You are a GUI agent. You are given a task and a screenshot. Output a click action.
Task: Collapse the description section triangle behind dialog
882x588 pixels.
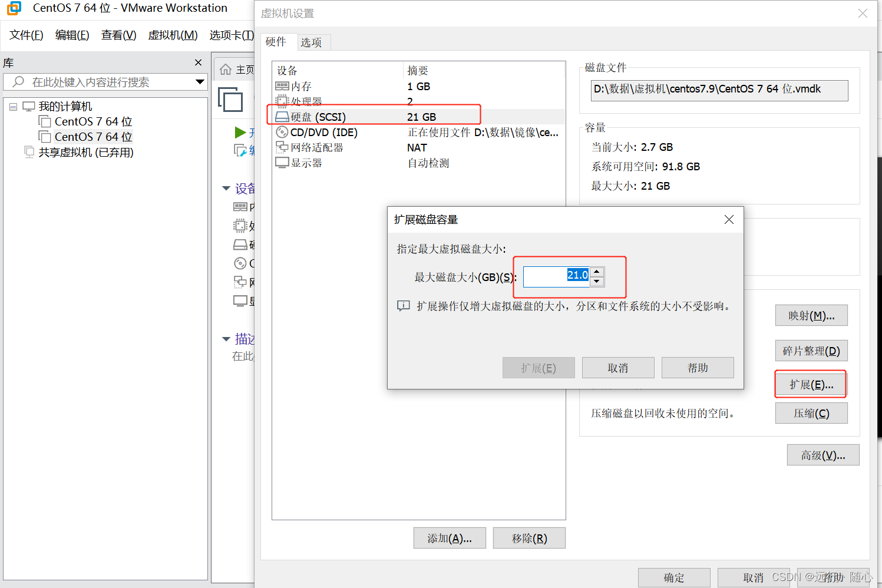226,339
